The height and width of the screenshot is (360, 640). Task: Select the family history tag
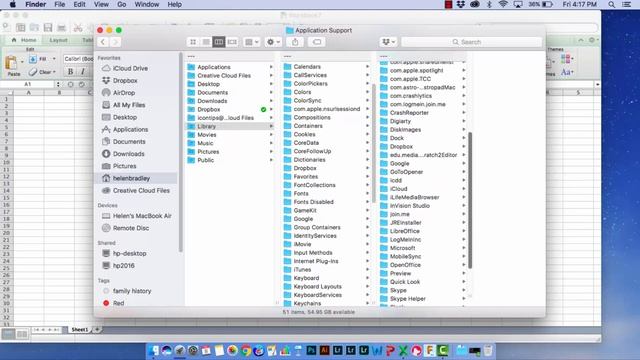click(132, 291)
